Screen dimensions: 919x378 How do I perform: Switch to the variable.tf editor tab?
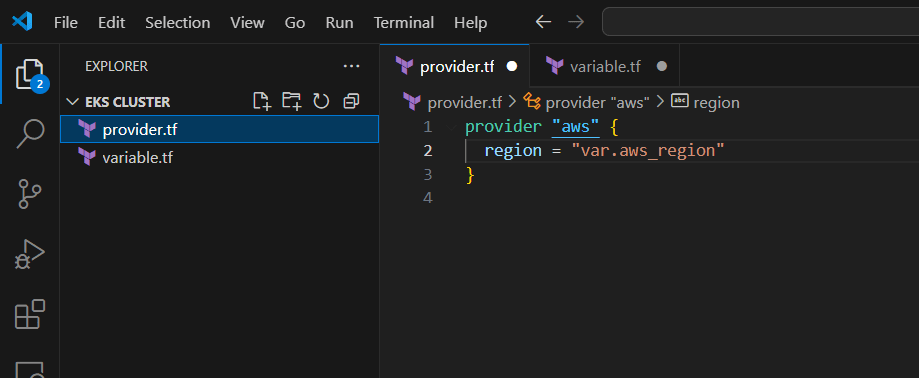pyautogui.click(x=604, y=66)
